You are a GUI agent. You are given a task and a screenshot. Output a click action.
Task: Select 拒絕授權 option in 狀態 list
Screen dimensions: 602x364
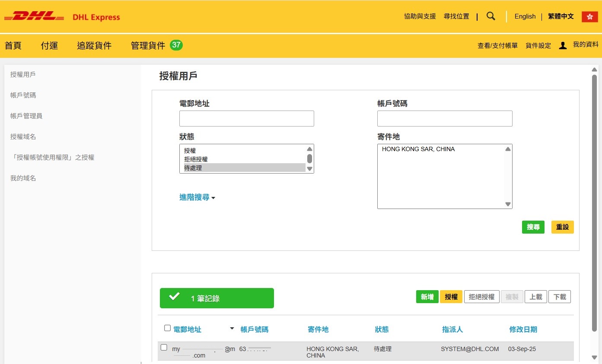(245, 159)
